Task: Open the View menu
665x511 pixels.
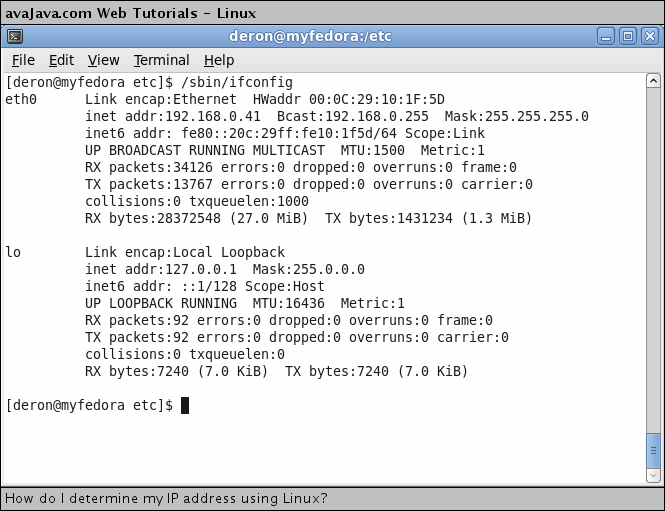Action: coord(103,60)
